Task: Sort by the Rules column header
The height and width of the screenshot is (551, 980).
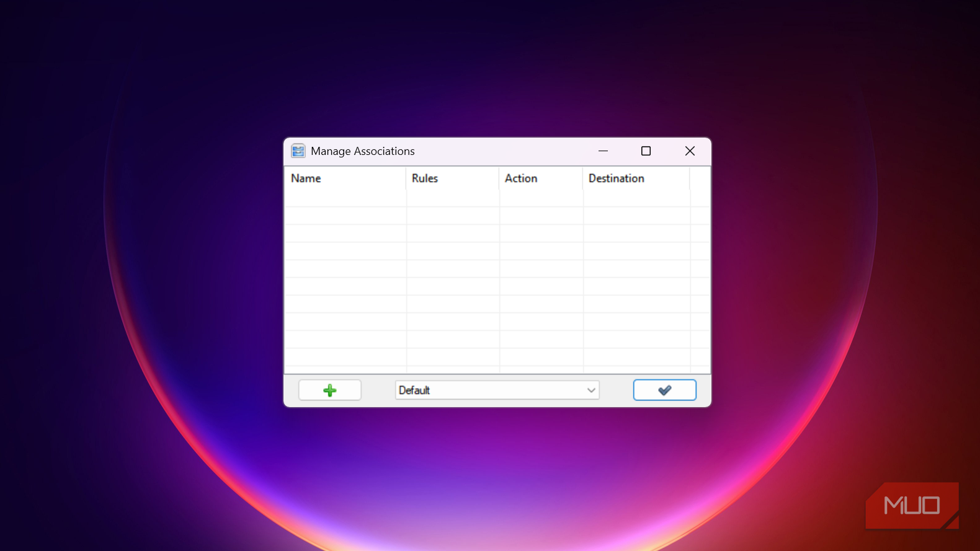Action: pos(453,179)
